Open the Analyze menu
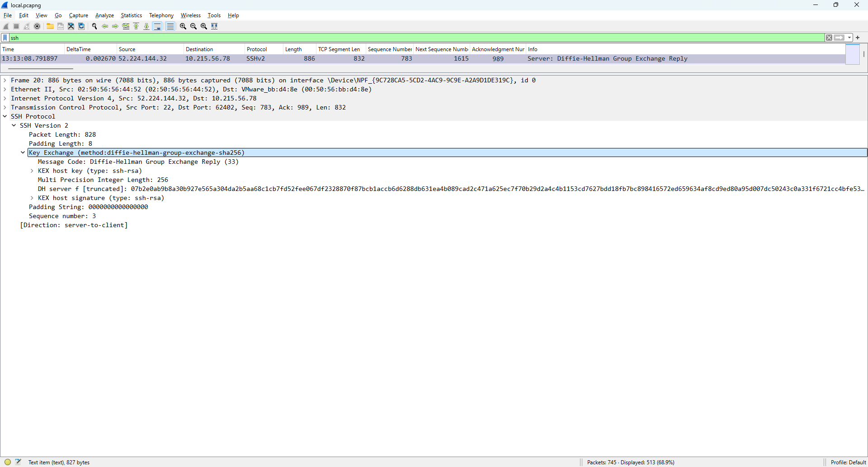The height and width of the screenshot is (467, 868). coord(104,15)
